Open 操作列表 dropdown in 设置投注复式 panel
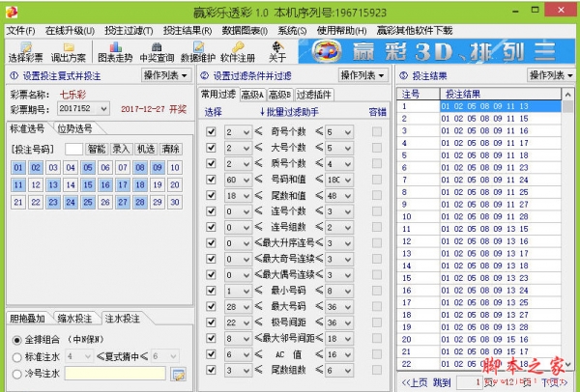 [x=166, y=75]
